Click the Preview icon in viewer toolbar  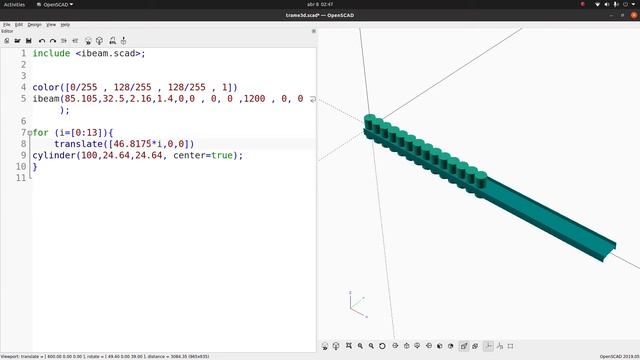click(325, 346)
